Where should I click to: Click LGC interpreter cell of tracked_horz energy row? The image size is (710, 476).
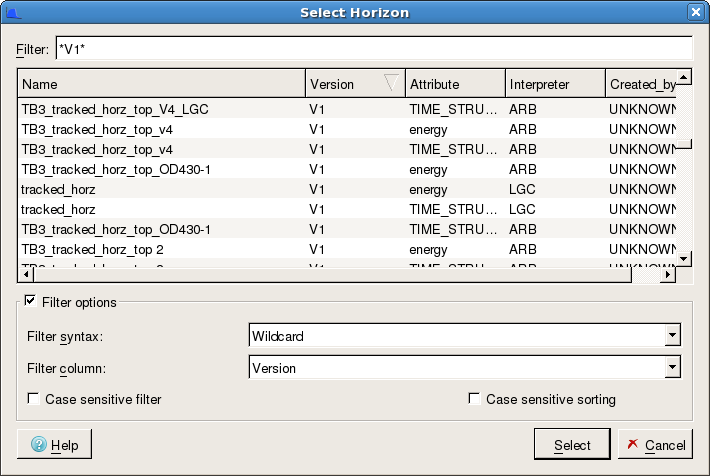[x=522, y=189]
